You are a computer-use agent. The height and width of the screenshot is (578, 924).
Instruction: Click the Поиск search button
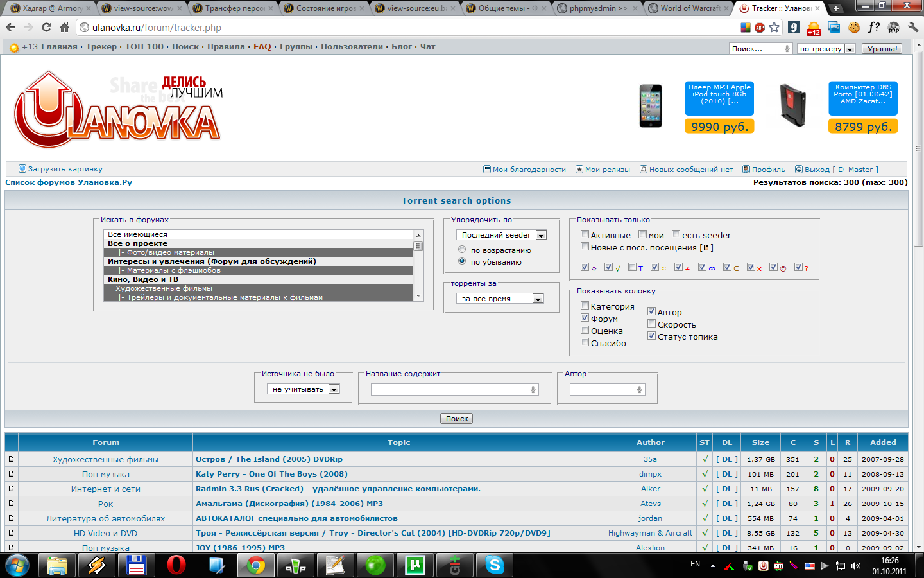click(x=457, y=419)
